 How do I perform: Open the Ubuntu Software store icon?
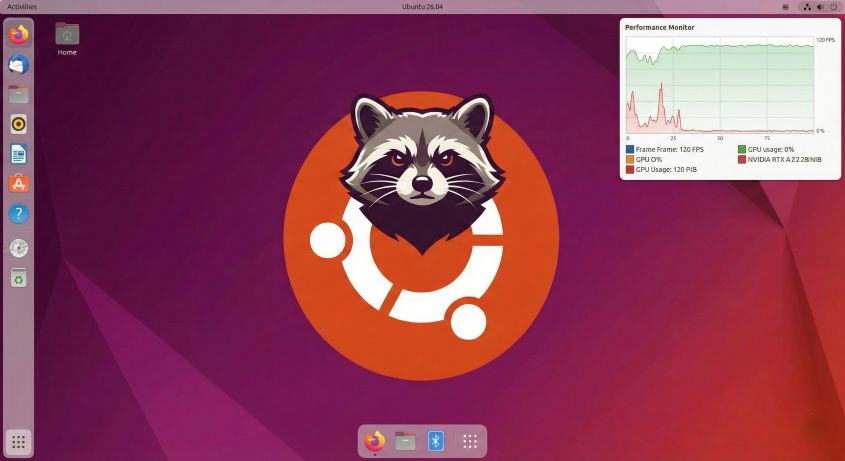[18, 184]
